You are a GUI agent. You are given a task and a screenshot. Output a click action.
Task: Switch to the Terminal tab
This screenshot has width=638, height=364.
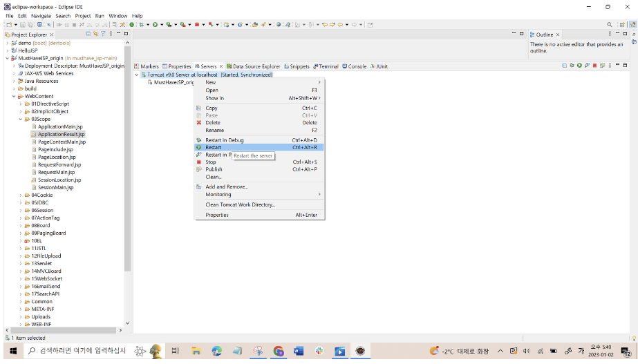tap(326, 66)
